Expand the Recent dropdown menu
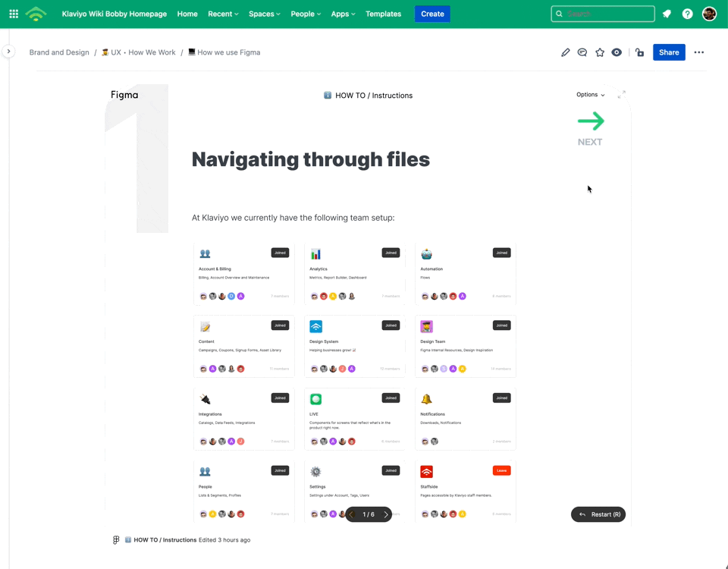Image resolution: width=728 pixels, height=569 pixels. (223, 14)
